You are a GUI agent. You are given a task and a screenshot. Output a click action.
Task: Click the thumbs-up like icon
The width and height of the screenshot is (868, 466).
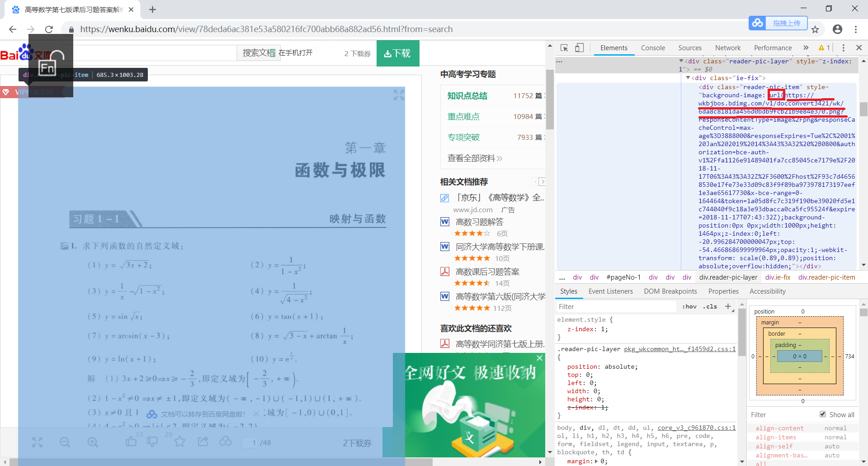pyautogui.click(x=131, y=441)
